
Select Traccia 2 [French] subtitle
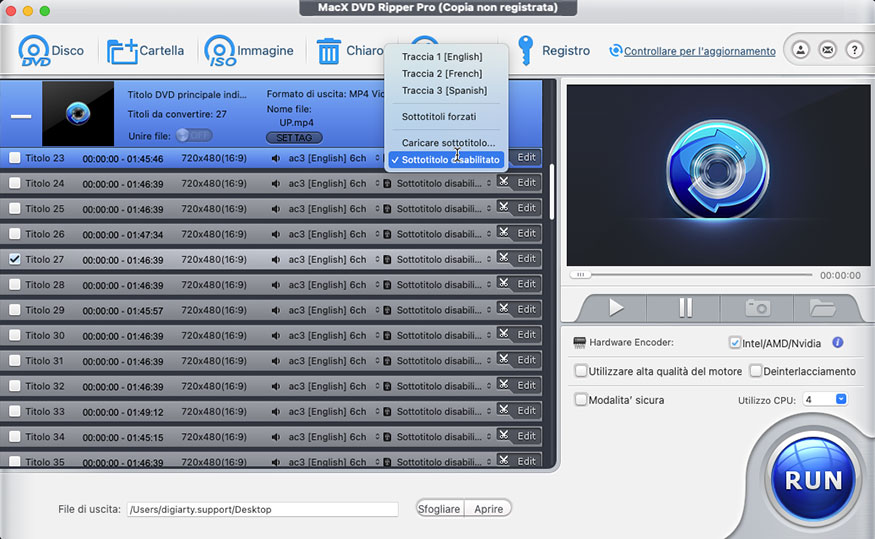point(441,73)
